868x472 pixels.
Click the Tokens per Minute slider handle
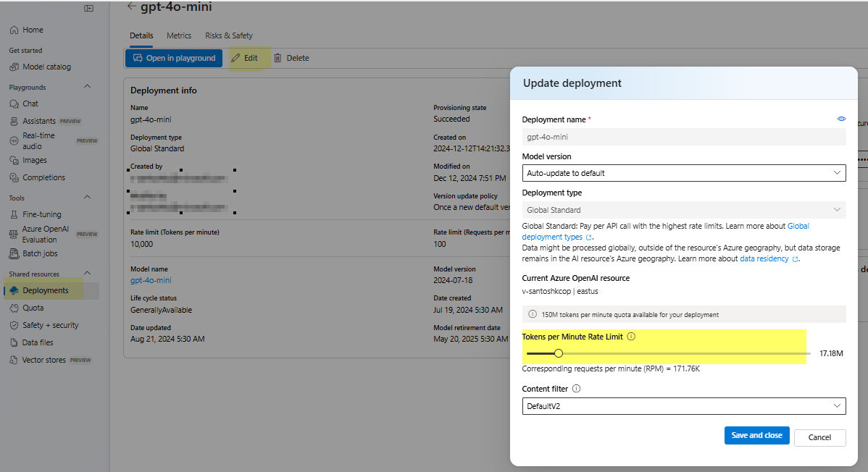pos(559,353)
